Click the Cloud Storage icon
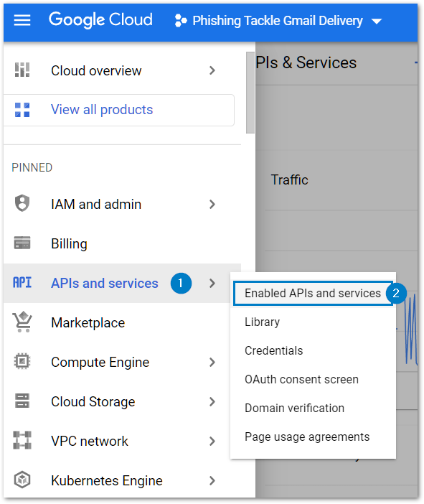The image size is (424, 504). (22, 401)
